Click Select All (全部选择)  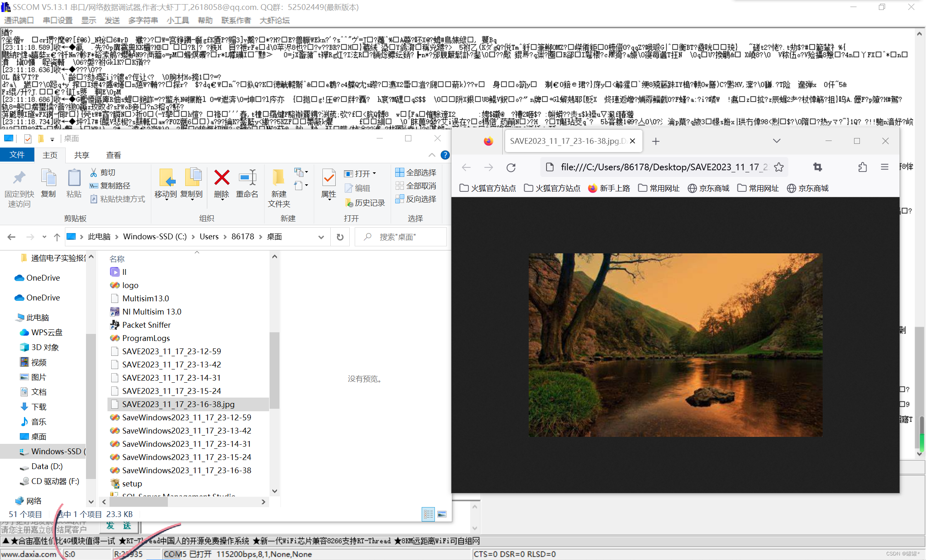[x=416, y=172]
